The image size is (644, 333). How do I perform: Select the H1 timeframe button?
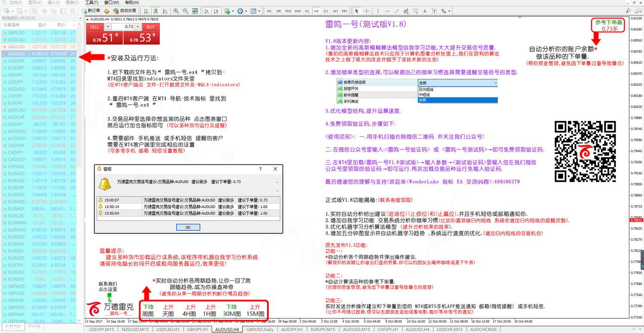coord(307,11)
